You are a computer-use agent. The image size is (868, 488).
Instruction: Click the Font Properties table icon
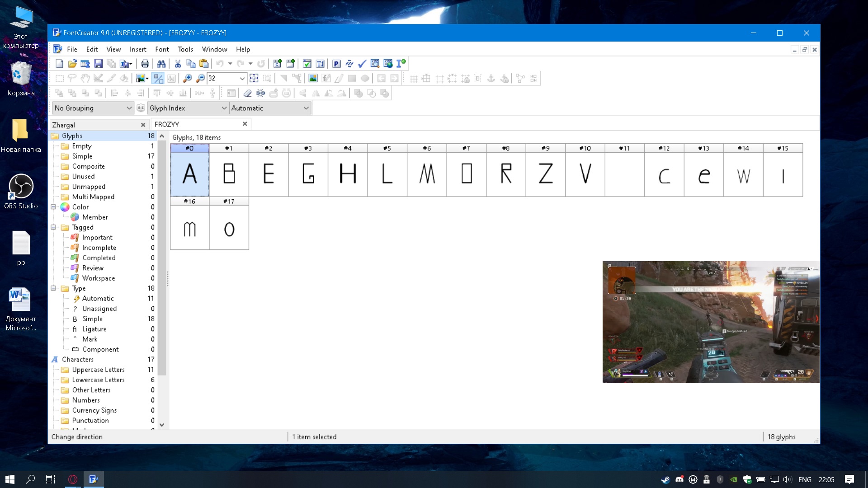click(x=85, y=64)
